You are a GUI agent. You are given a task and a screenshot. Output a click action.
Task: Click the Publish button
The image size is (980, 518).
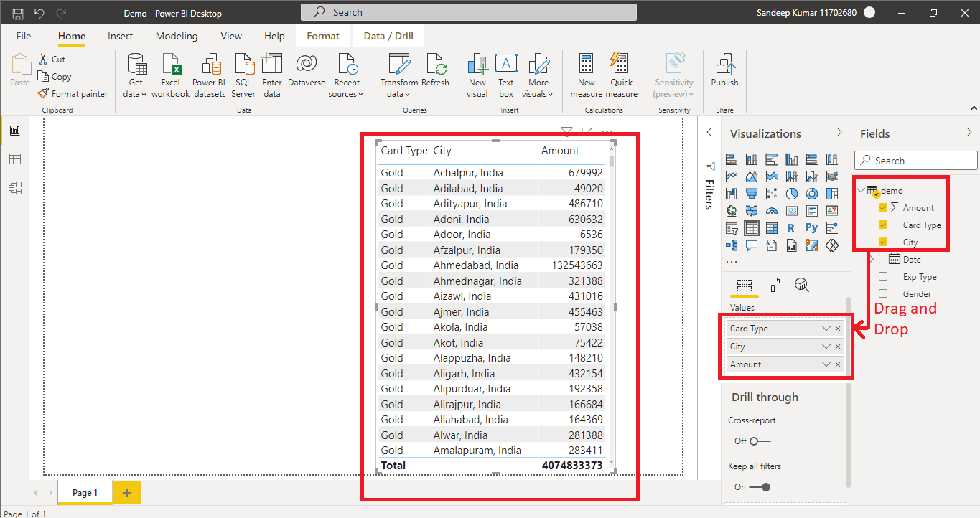point(724,72)
